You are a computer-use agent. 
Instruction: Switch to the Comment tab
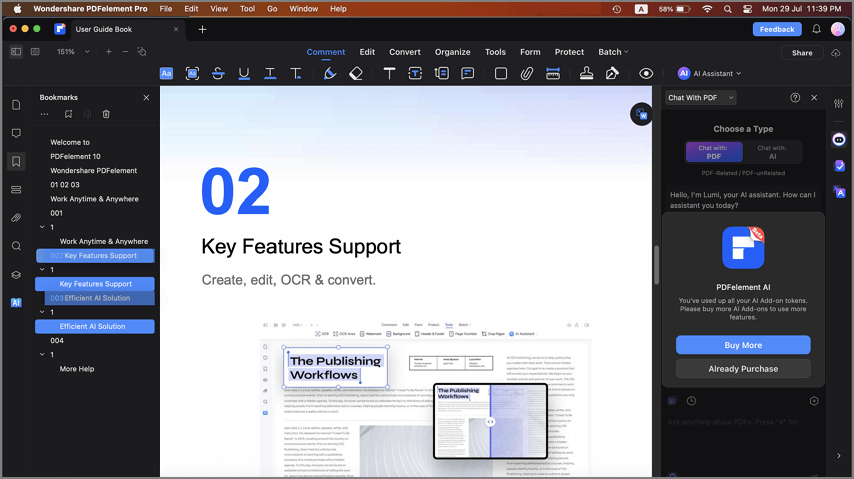pyautogui.click(x=326, y=52)
